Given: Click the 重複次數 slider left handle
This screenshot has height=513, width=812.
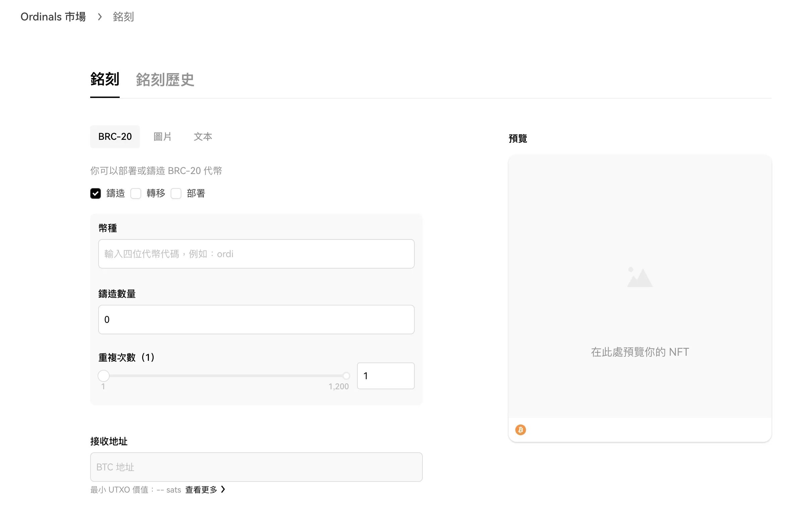Looking at the screenshot, I should coord(104,376).
